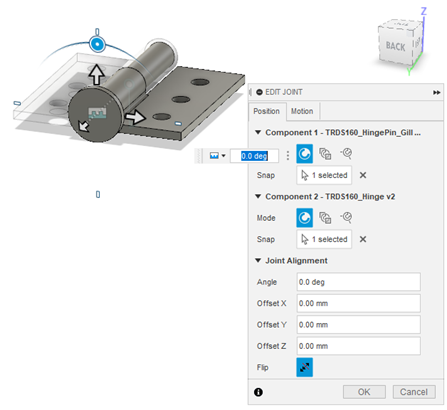Collapse Edit Joint dialog via minus icon
This screenshot has height=410, width=447.
point(259,92)
